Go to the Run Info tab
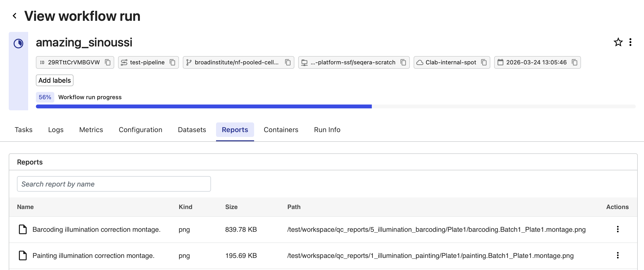This screenshot has height=270, width=644. (327, 130)
